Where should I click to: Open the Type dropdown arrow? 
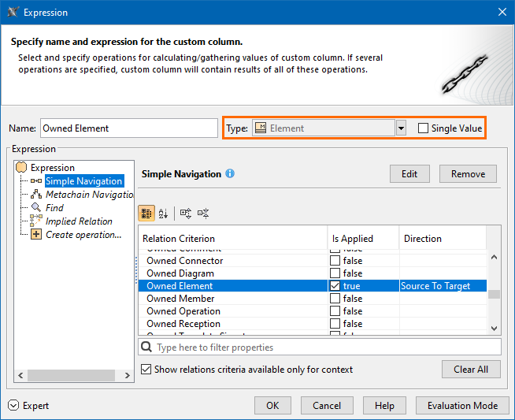(401, 128)
